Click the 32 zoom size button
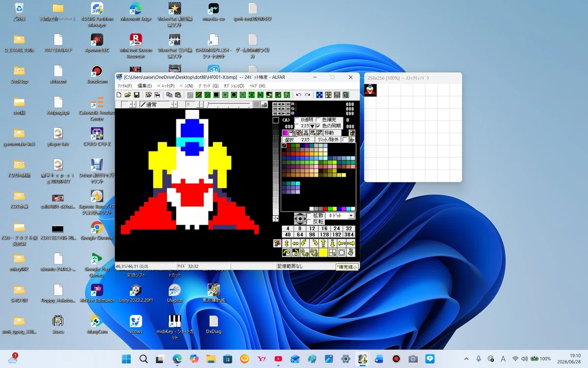 pyautogui.click(x=348, y=228)
